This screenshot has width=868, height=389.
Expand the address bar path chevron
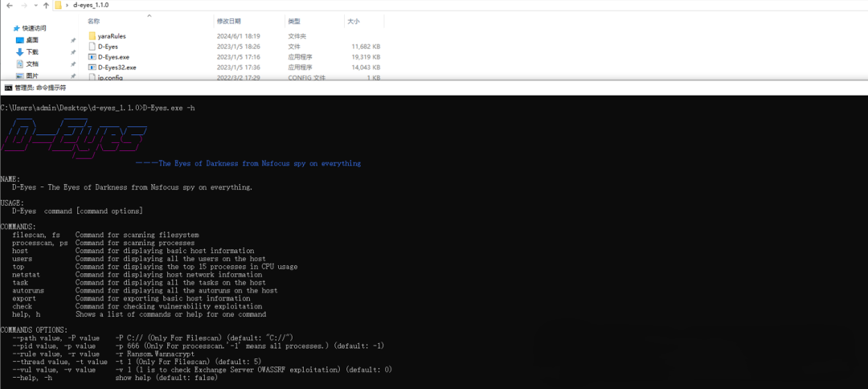point(68,5)
